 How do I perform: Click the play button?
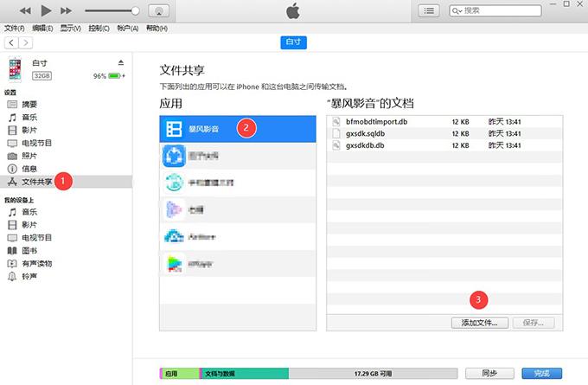[x=46, y=10]
